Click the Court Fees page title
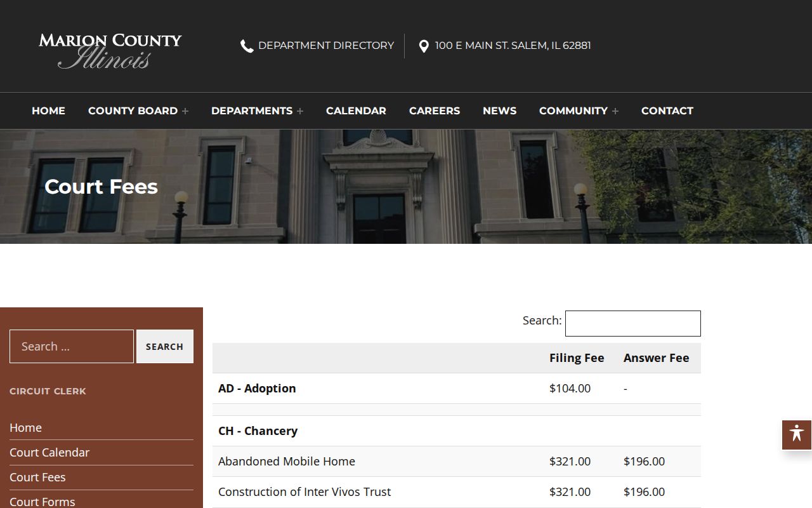The width and height of the screenshot is (812, 508). [101, 187]
